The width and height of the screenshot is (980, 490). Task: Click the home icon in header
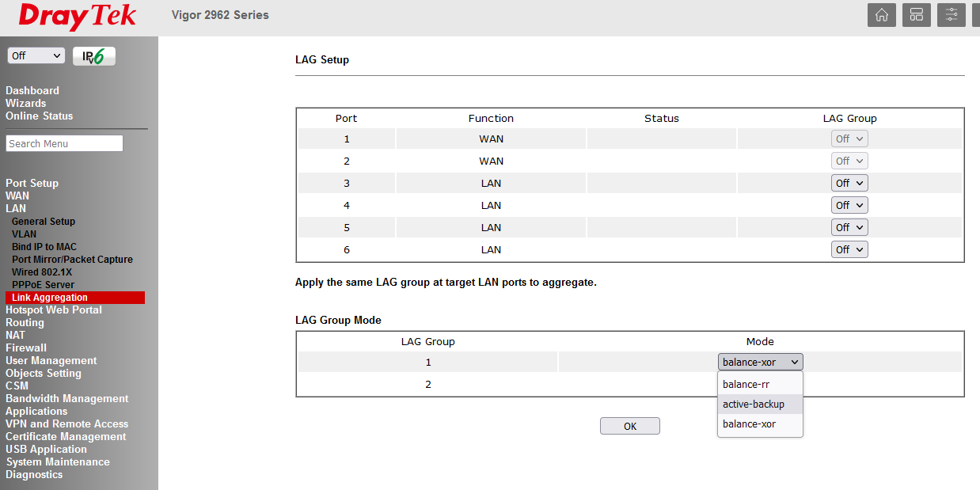pos(881,15)
